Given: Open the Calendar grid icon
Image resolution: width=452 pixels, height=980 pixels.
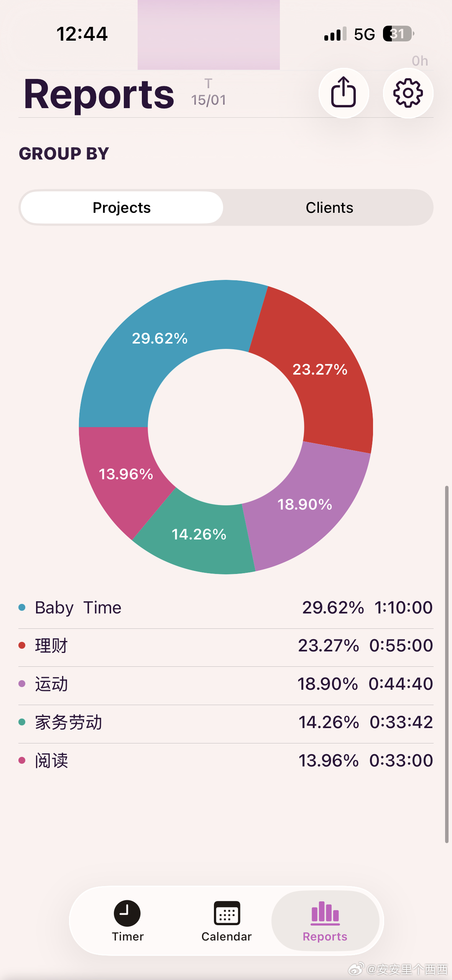Looking at the screenshot, I should tap(227, 913).
